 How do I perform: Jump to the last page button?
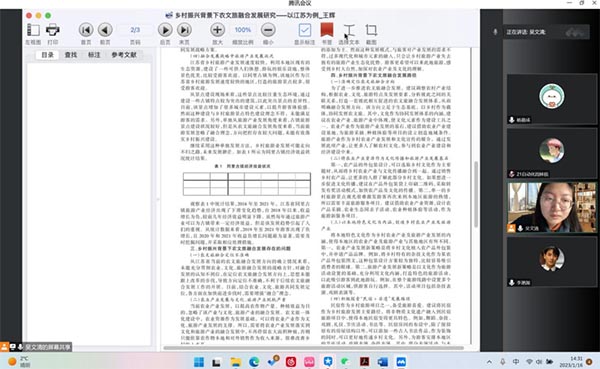pyautogui.click(x=184, y=30)
